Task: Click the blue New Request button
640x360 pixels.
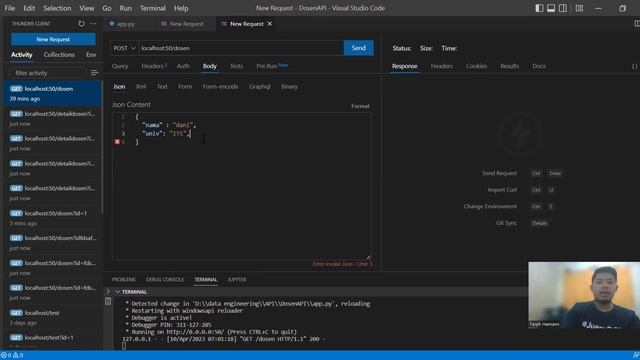Action: 53,40
